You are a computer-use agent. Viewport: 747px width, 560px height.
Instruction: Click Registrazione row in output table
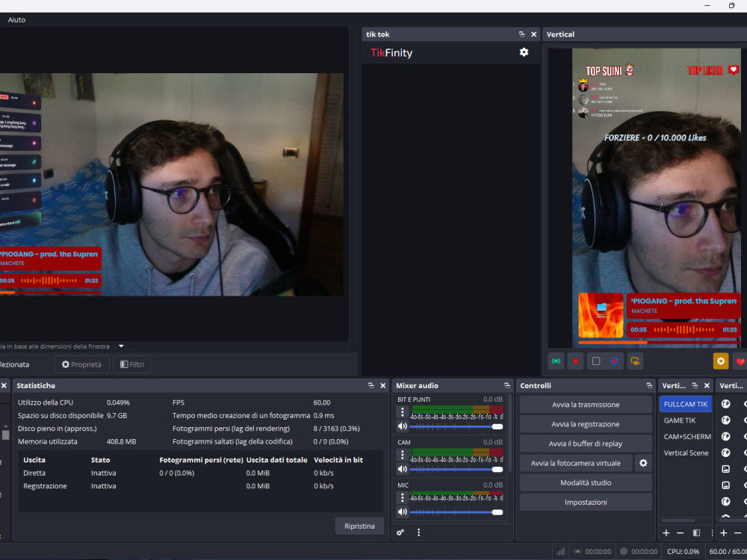[x=200, y=486]
